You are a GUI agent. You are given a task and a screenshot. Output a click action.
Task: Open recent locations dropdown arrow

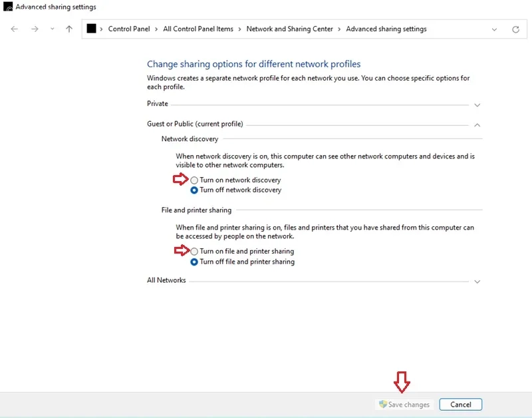coord(53,29)
